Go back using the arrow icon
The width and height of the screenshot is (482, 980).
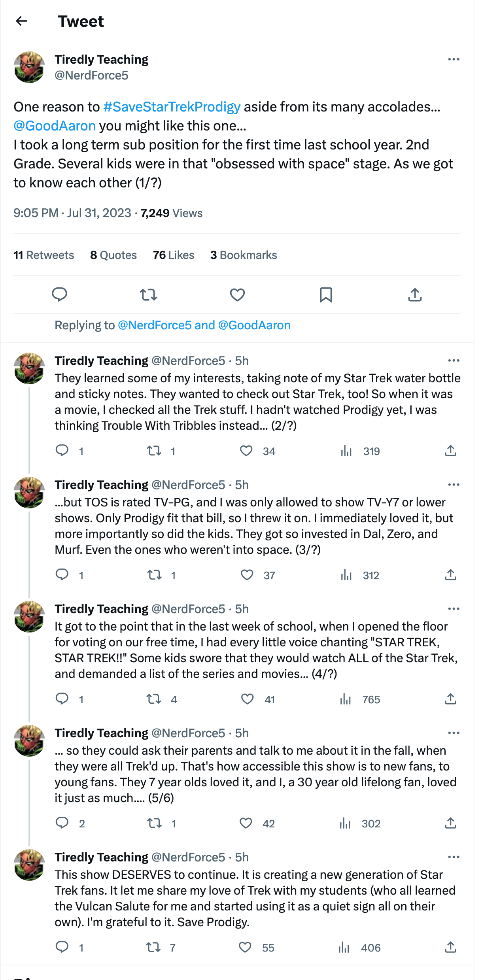22,21
